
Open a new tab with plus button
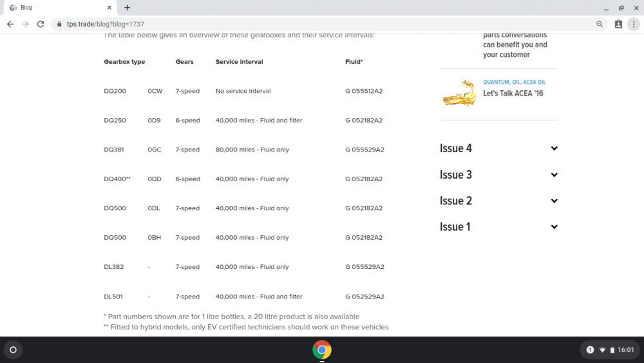(128, 7)
